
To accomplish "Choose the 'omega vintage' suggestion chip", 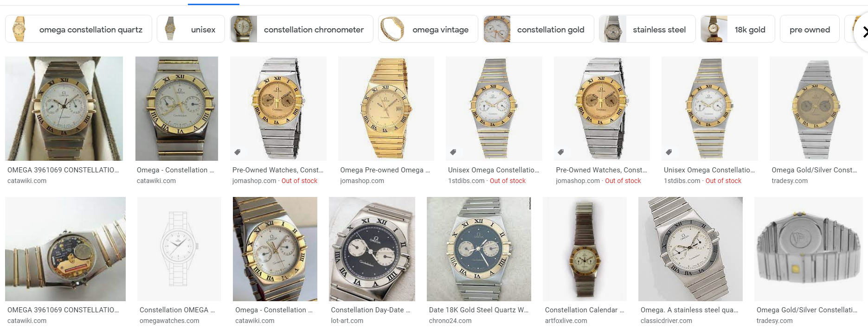I will pos(428,29).
